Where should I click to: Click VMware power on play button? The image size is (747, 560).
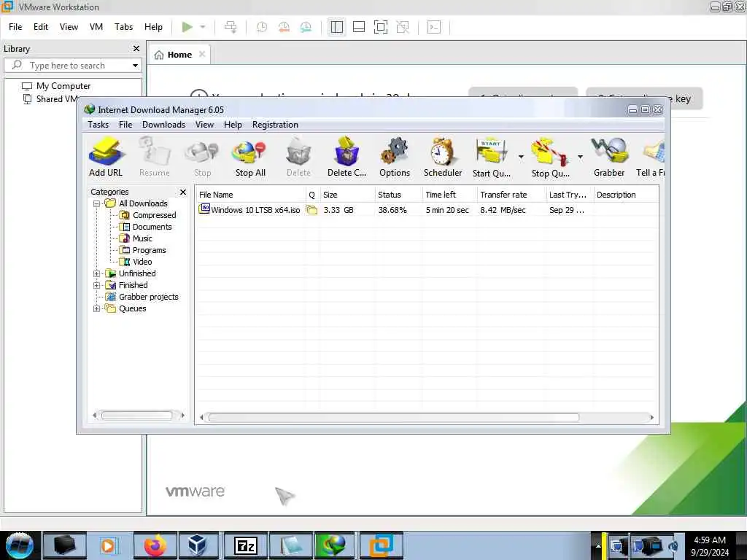point(187,27)
